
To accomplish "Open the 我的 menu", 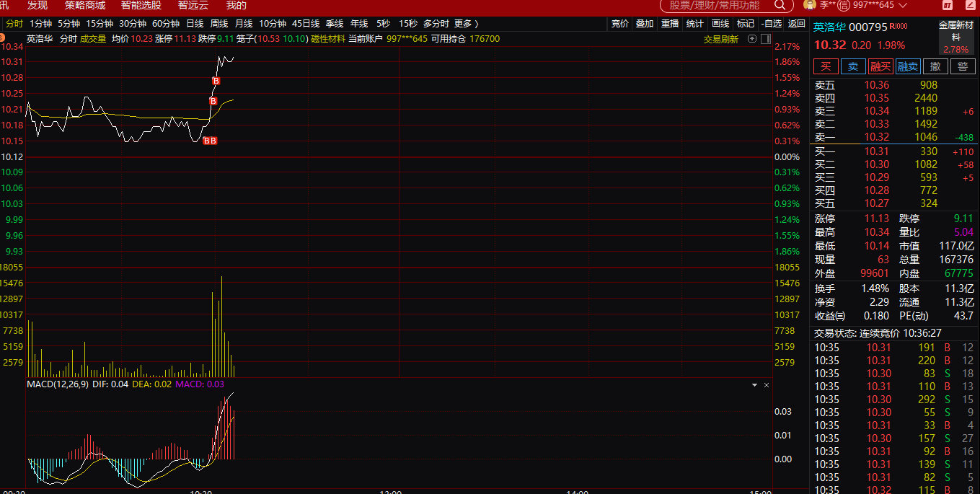I will click(237, 5).
